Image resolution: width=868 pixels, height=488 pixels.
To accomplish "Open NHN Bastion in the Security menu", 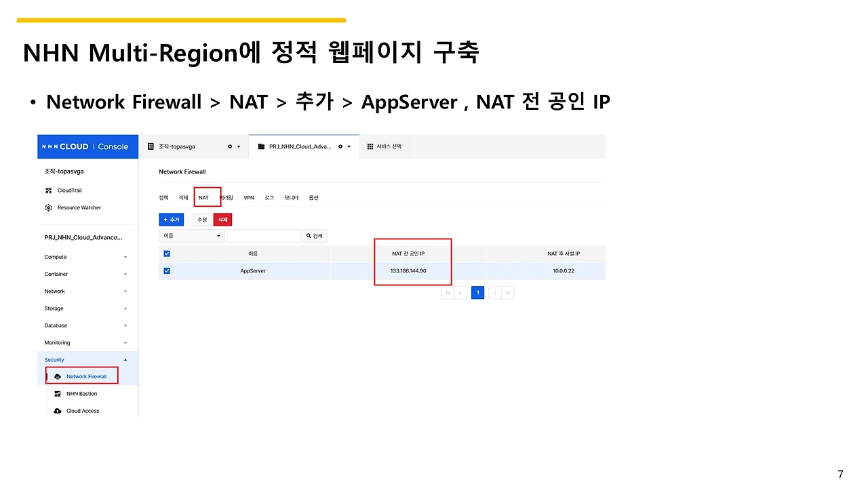I will pyautogui.click(x=82, y=394).
